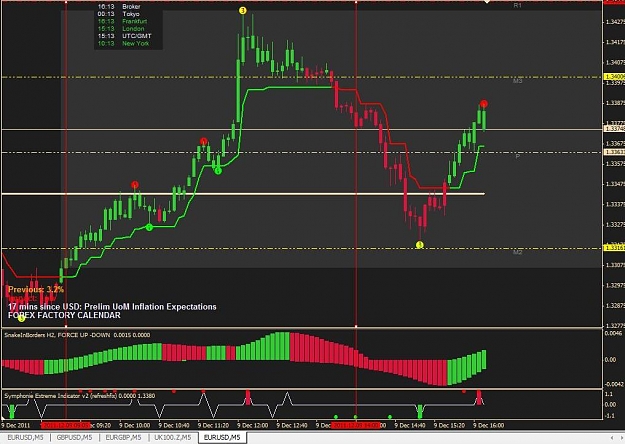Click the M2 level label
The image size is (625, 444).
click(x=517, y=252)
